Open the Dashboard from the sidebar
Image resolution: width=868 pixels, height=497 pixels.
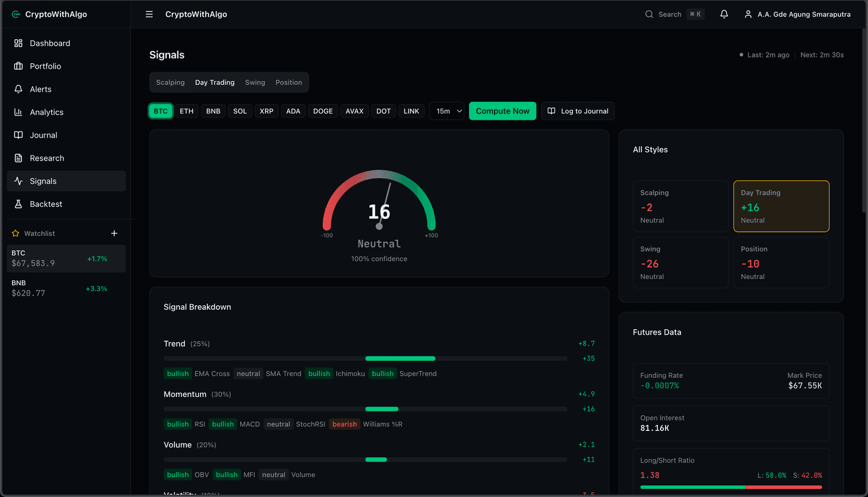pos(50,43)
